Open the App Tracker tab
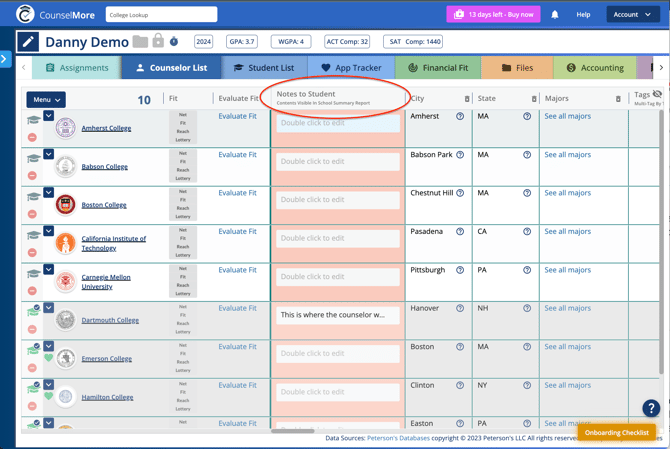Viewport: 670px width, 449px height. (x=351, y=68)
